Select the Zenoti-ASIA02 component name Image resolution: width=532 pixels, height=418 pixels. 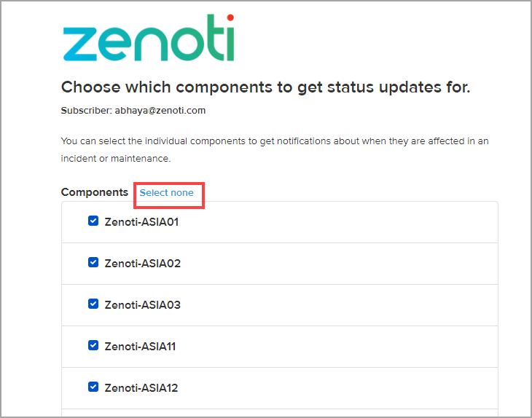click(143, 264)
